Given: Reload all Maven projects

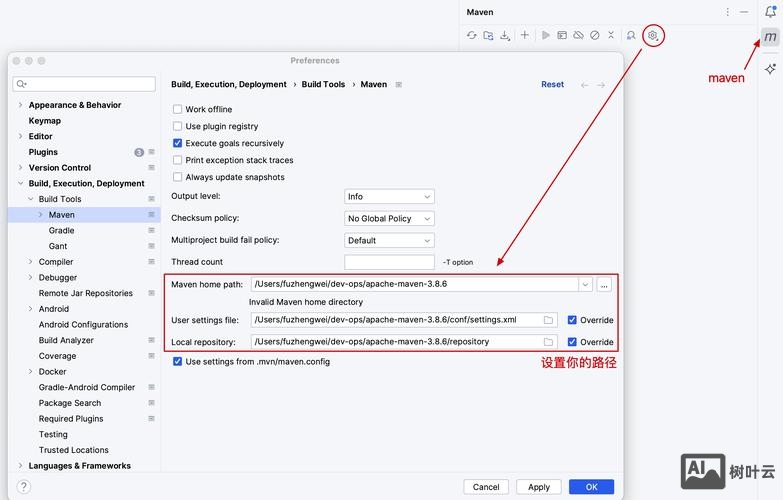Looking at the screenshot, I should pos(472,35).
